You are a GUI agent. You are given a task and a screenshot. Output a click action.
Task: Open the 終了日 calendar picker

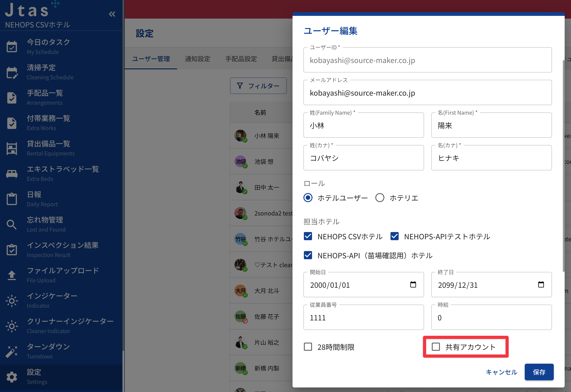pyautogui.click(x=541, y=284)
